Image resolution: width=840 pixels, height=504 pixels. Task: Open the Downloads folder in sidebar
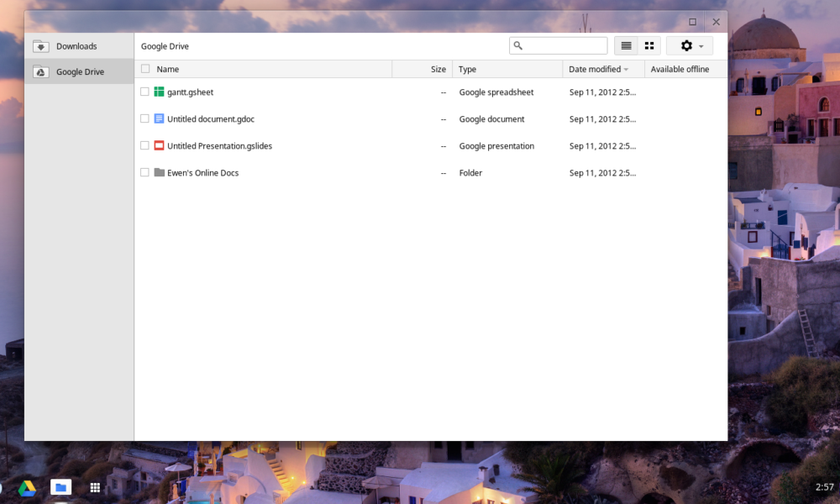click(x=79, y=46)
